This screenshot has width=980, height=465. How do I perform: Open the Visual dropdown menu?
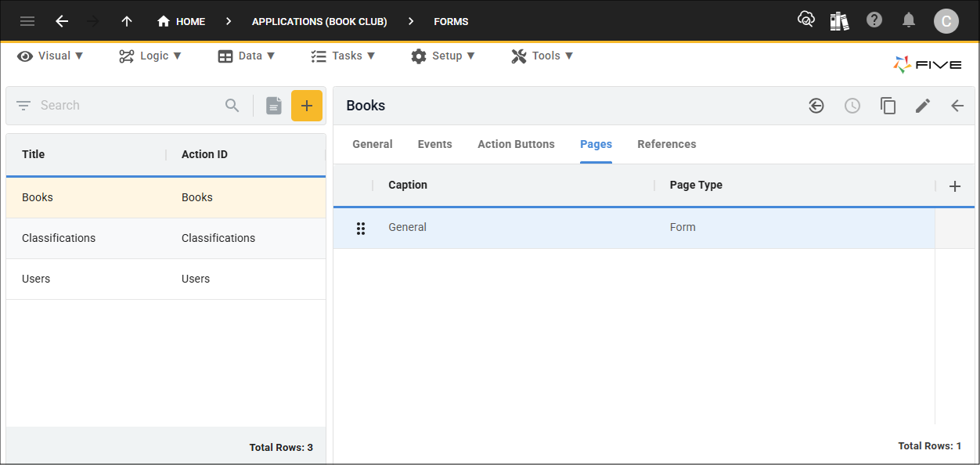(x=50, y=56)
